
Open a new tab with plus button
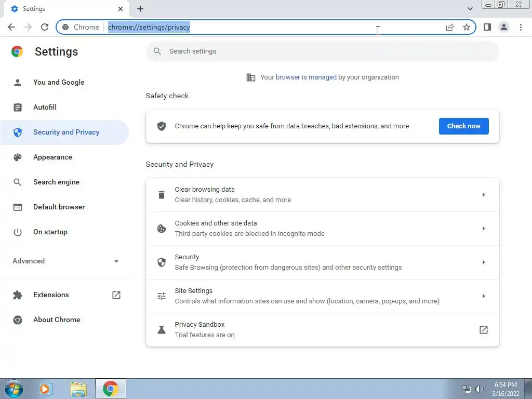click(x=140, y=9)
